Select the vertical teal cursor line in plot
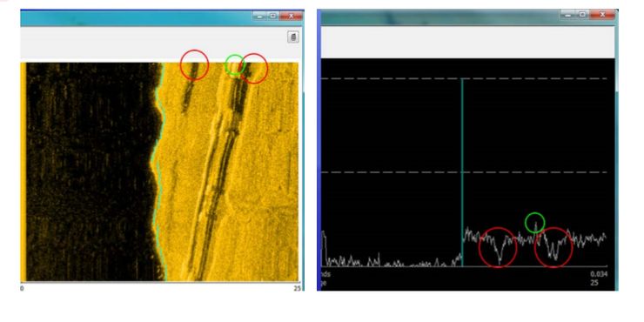This screenshot has width=644, height=322. coord(462,172)
